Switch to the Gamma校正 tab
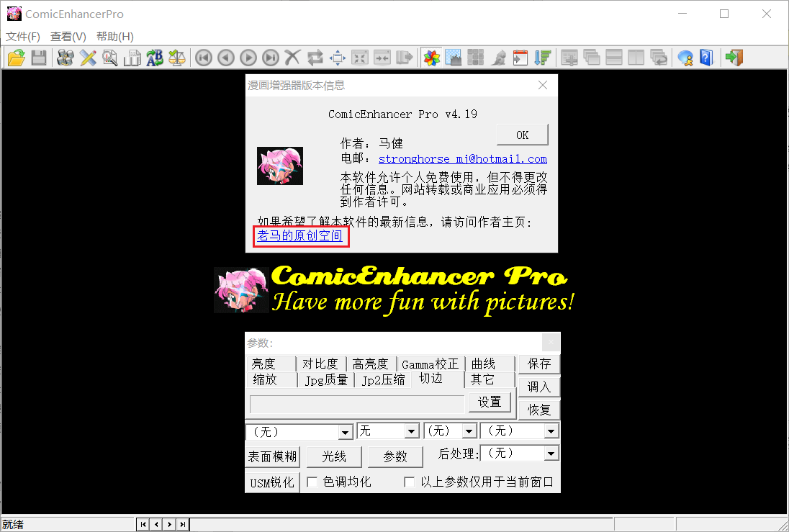Screen dimensions: 789x532 (x=430, y=364)
